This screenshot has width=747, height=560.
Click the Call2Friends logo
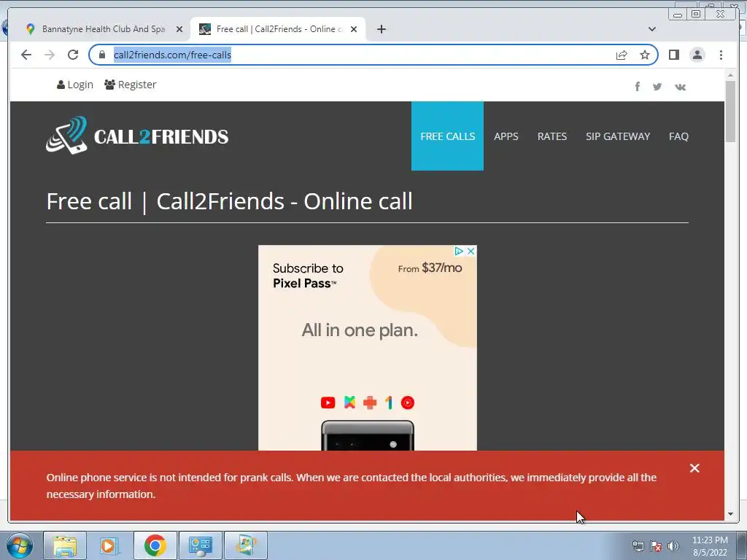click(137, 136)
